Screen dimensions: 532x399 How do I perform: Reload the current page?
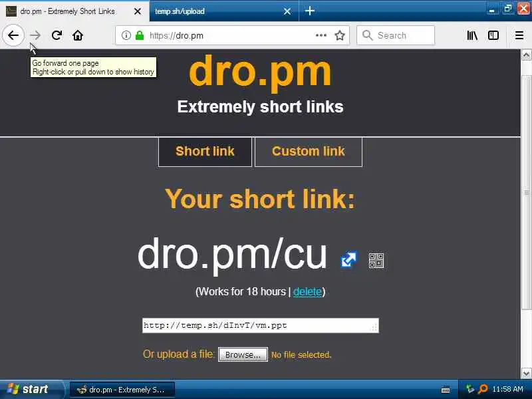pyautogui.click(x=57, y=35)
